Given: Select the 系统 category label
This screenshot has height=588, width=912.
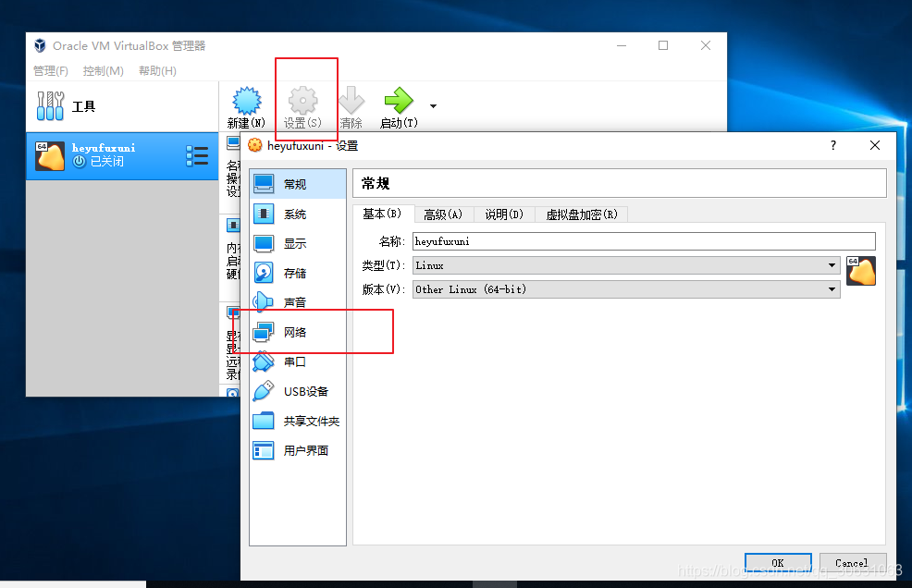Looking at the screenshot, I should click(x=295, y=214).
